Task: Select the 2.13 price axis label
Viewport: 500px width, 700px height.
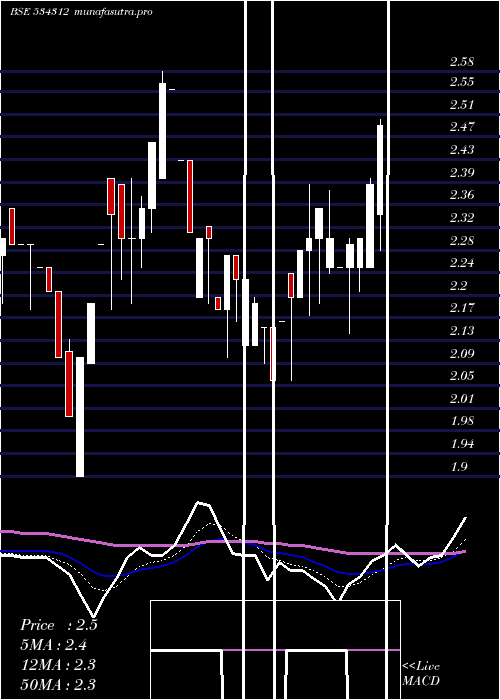Action: point(462,330)
